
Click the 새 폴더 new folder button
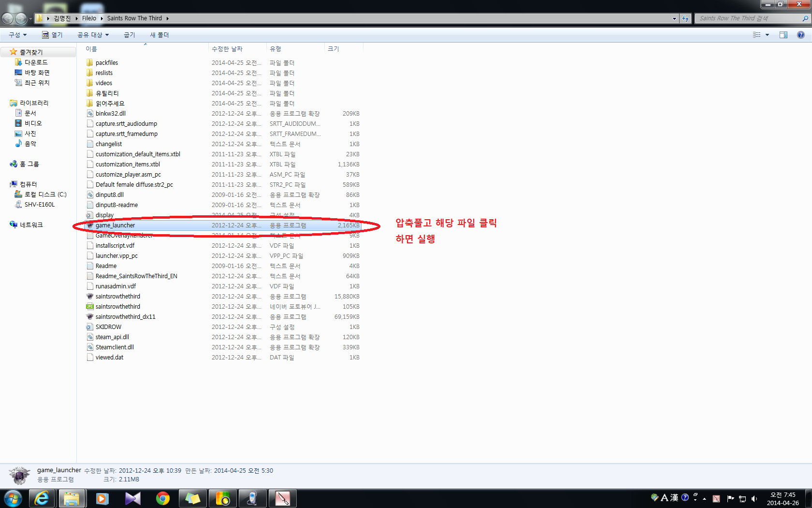(159, 35)
